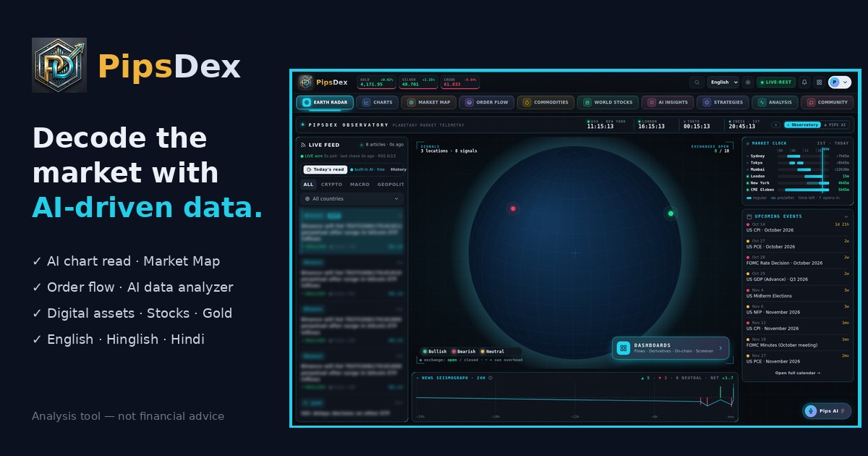Click the Market Clock icon
This screenshot has width=868, height=456.
point(749,143)
